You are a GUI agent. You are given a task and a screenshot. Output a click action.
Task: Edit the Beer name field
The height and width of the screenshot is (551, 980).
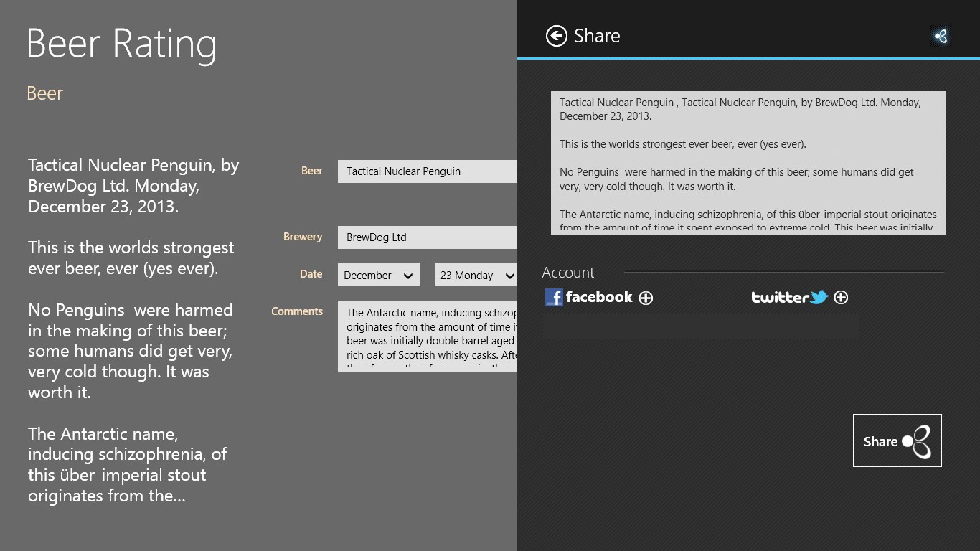point(427,171)
